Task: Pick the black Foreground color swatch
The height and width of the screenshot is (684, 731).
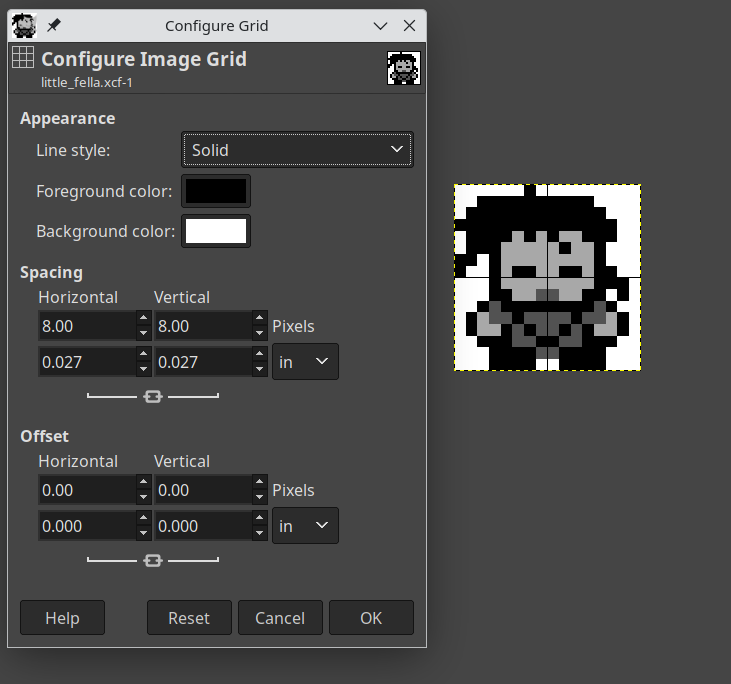Action: (216, 191)
